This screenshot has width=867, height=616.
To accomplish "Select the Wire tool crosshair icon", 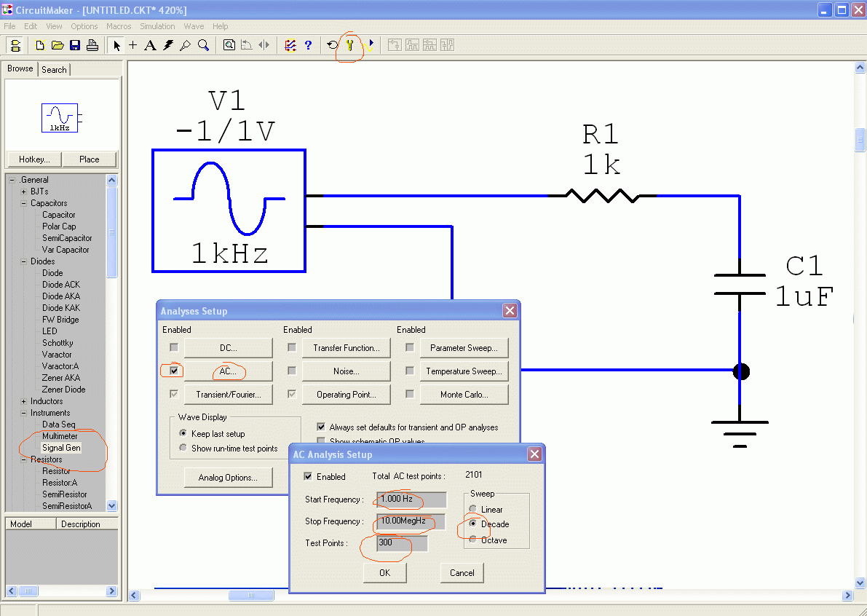I will point(132,45).
